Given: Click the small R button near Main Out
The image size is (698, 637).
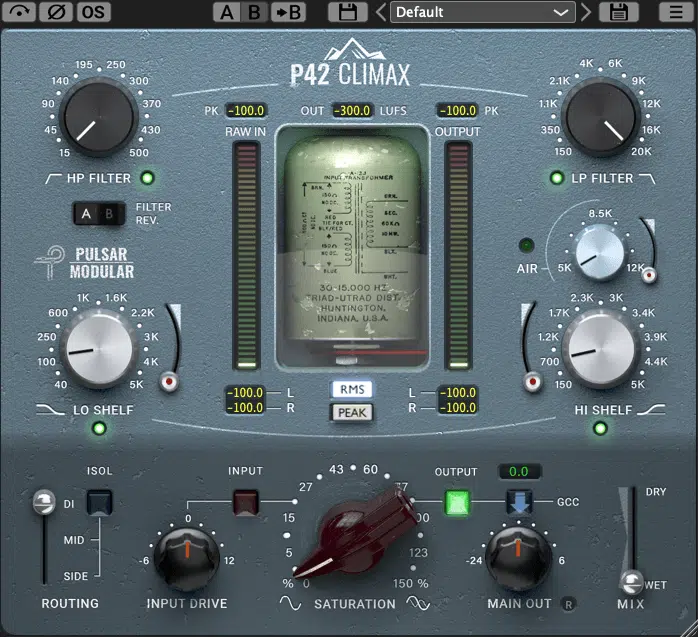Looking at the screenshot, I should coord(568,603).
